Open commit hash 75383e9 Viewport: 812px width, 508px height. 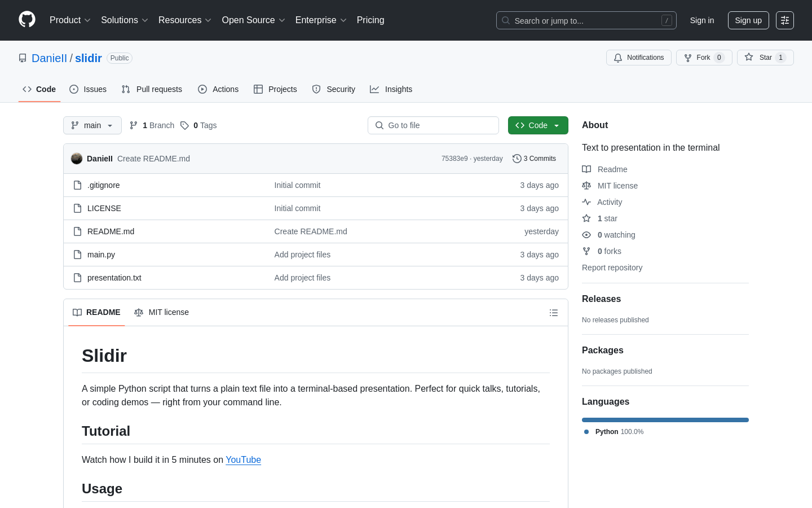pos(454,159)
